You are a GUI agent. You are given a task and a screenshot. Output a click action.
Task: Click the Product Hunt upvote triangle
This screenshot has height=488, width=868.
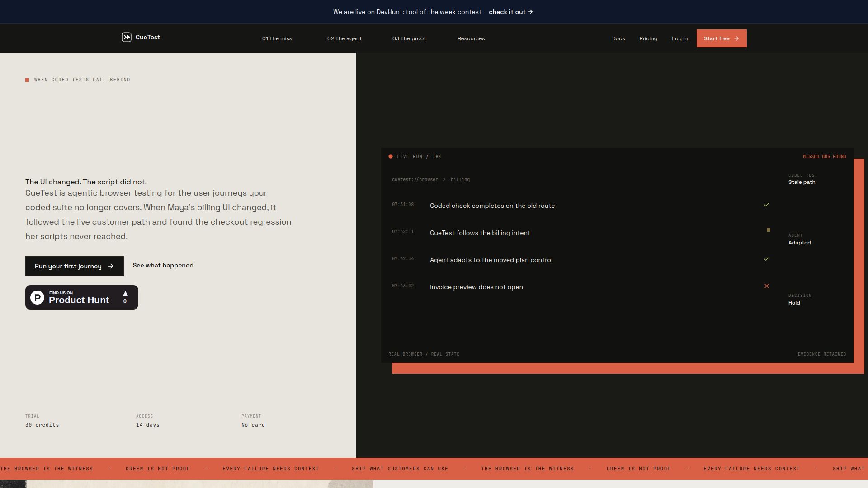coord(125,293)
